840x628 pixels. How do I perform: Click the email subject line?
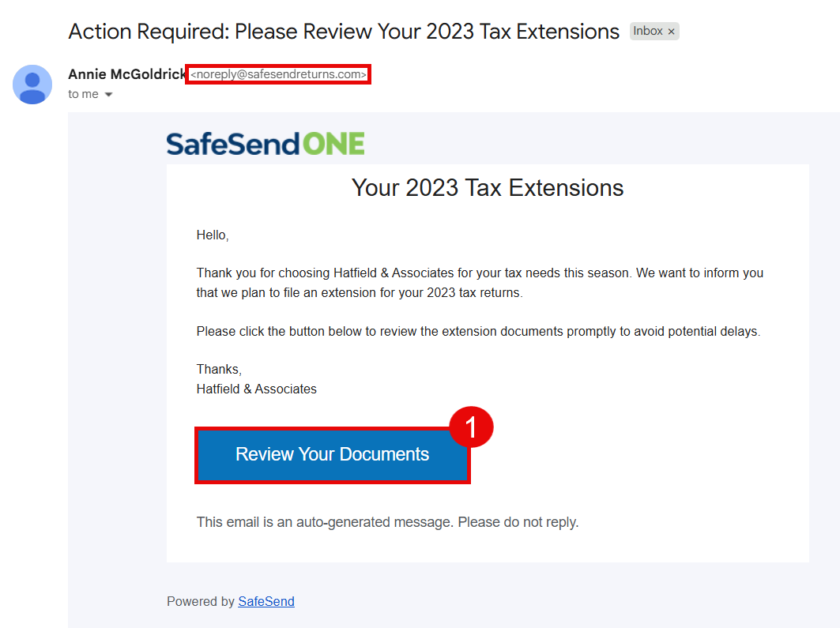344,32
